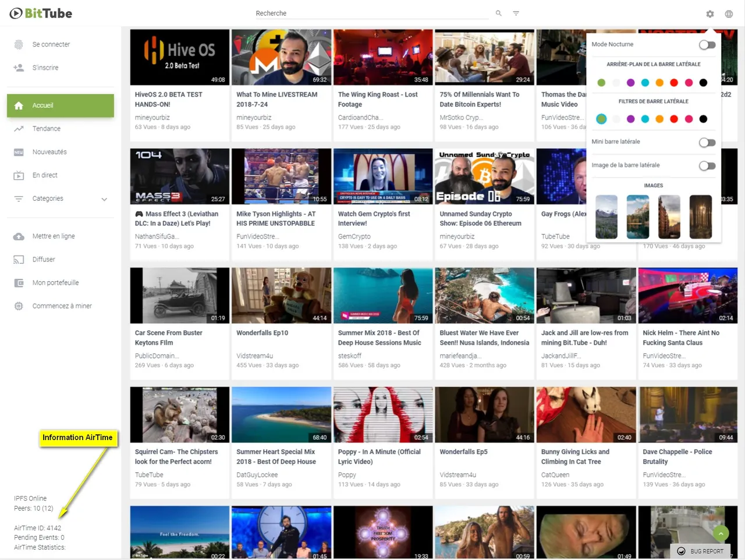The width and height of the screenshot is (745, 560).
Task: Click the search magnifier icon
Action: 499,13
